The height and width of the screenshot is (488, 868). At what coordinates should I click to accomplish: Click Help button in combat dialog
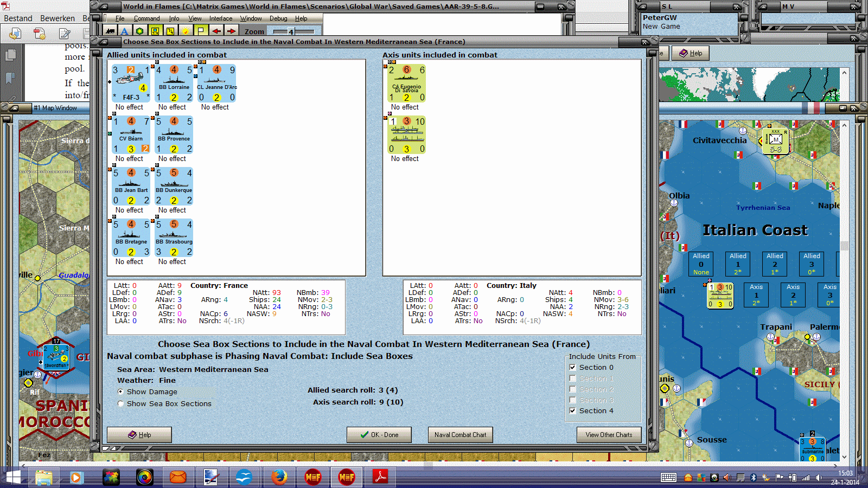[139, 435]
